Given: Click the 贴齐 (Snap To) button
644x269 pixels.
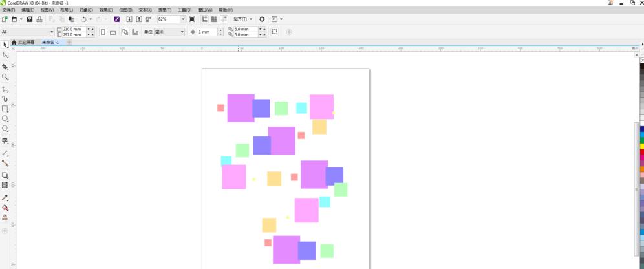Looking at the screenshot, I should (242, 19).
